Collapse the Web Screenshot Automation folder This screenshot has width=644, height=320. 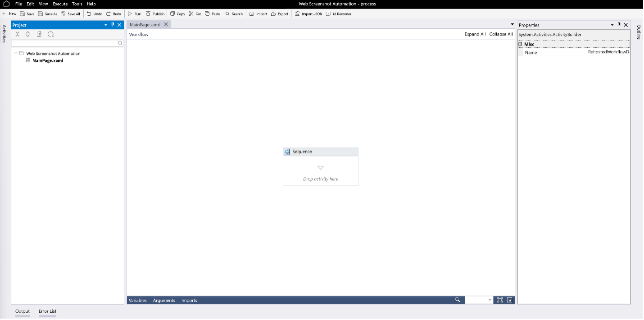[x=16, y=53]
